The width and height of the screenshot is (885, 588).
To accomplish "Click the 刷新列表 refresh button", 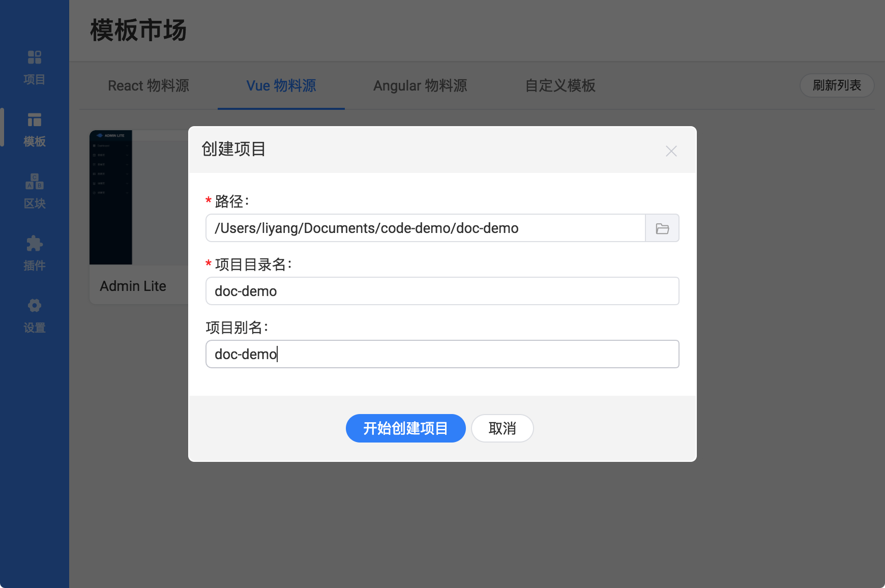I will 837,85.
